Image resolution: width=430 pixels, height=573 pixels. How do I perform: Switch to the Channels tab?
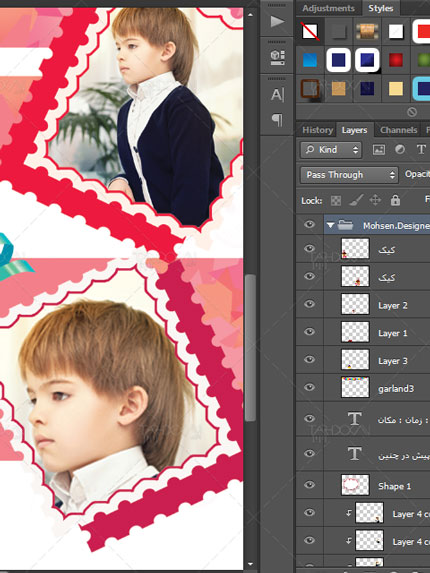[x=398, y=130]
